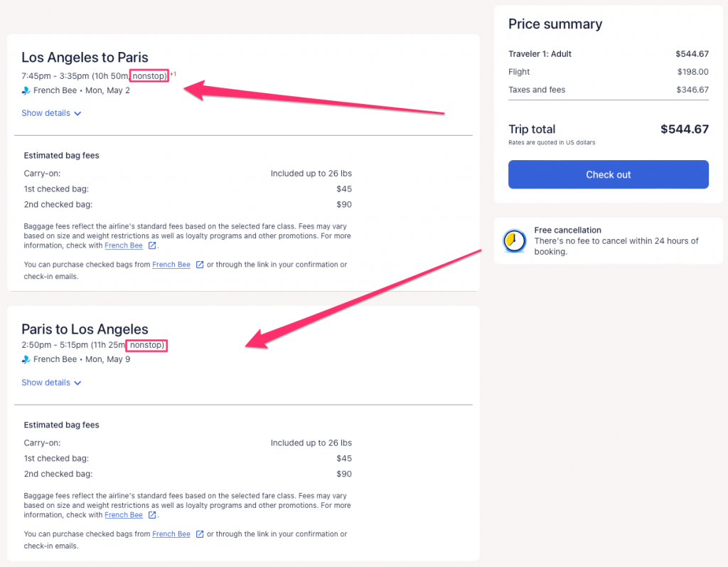Expand Show details for the Paris to Los Angeles flight

tap(46, 383)
